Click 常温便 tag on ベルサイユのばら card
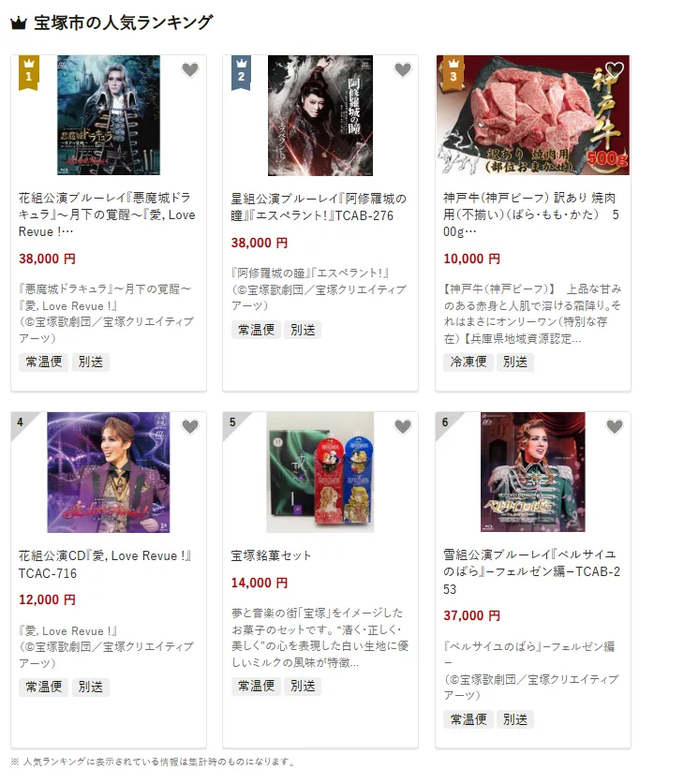The height and width of the screenshot is (784, 684). coord(468,719)
